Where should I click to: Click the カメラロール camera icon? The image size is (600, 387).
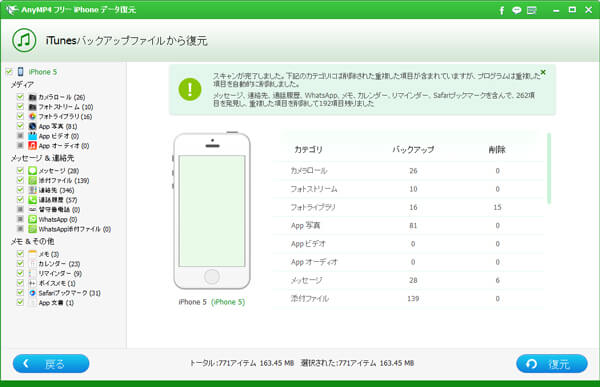33,97
